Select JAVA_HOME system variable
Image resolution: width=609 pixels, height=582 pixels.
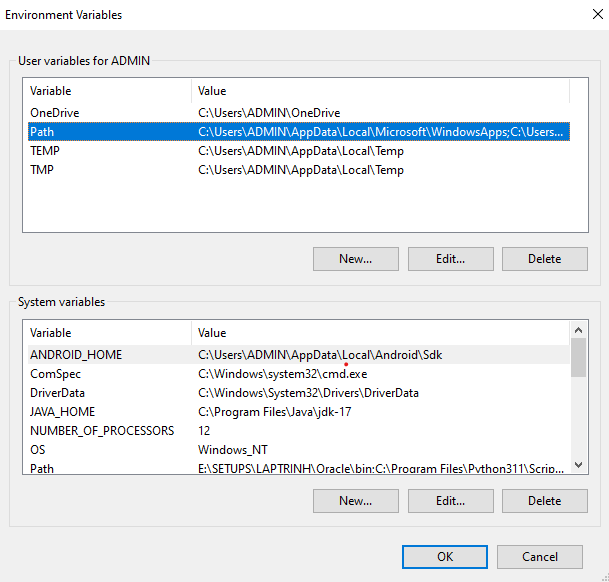click(63, 411)
